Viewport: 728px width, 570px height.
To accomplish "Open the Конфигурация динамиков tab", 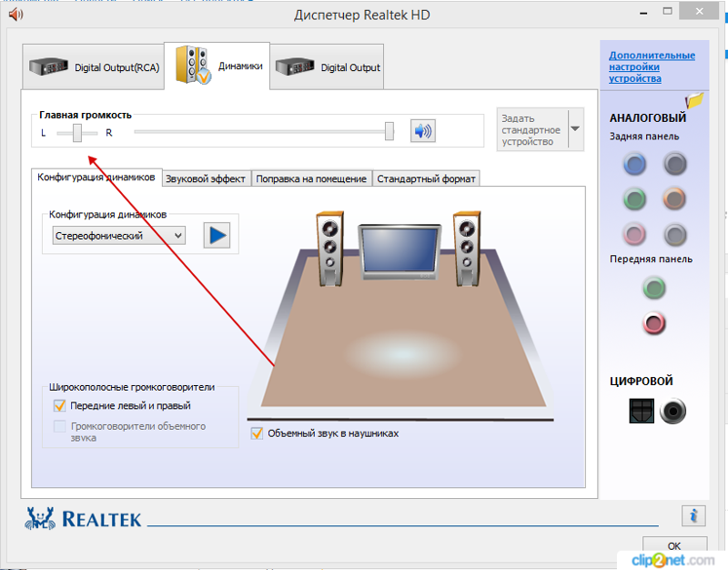I will click(x=96, y=178).
